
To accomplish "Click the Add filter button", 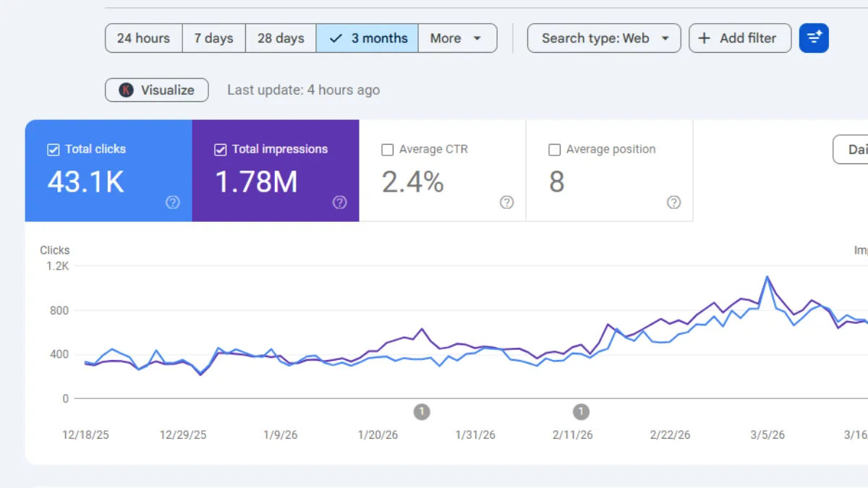I will pos(740,38).
